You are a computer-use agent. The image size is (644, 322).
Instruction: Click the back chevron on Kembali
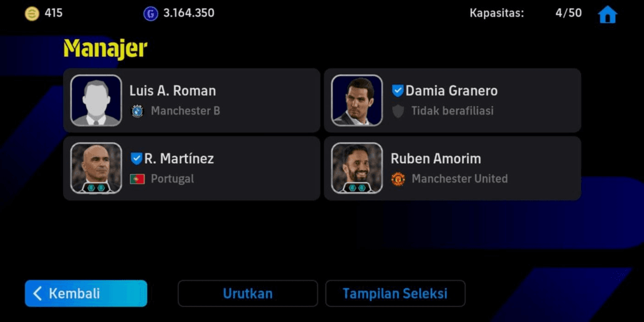(x=37, y=293)
